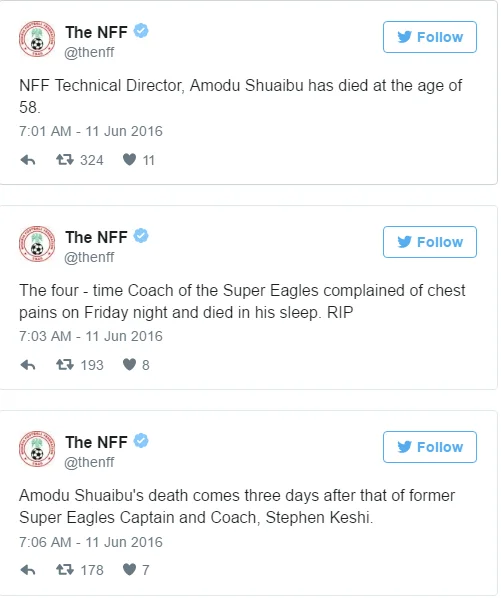Open NFF avatar logo in third tweet
The width and height of the screenshot is (501, 598).
(x=37, y=450)
